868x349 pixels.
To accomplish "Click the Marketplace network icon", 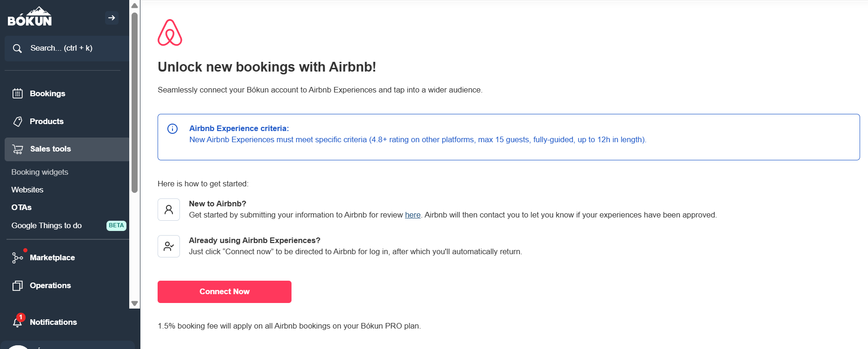I will coord(18,257).
